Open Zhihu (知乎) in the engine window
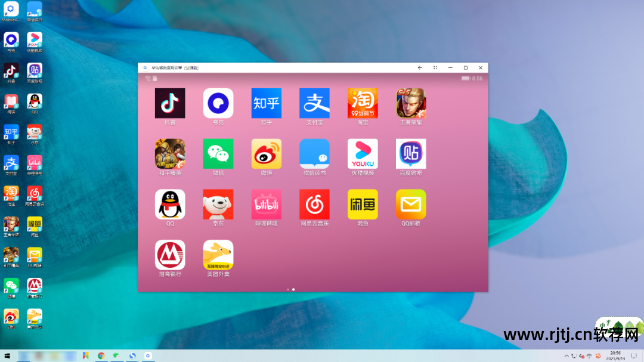 point(266,103)
